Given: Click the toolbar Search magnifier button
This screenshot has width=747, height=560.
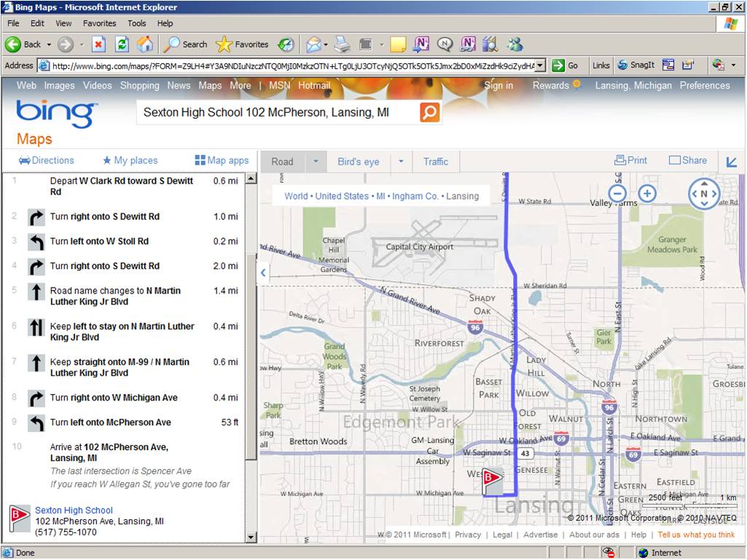Looking at the screenshot, I should pyautogui.click(x=185, y=44).
